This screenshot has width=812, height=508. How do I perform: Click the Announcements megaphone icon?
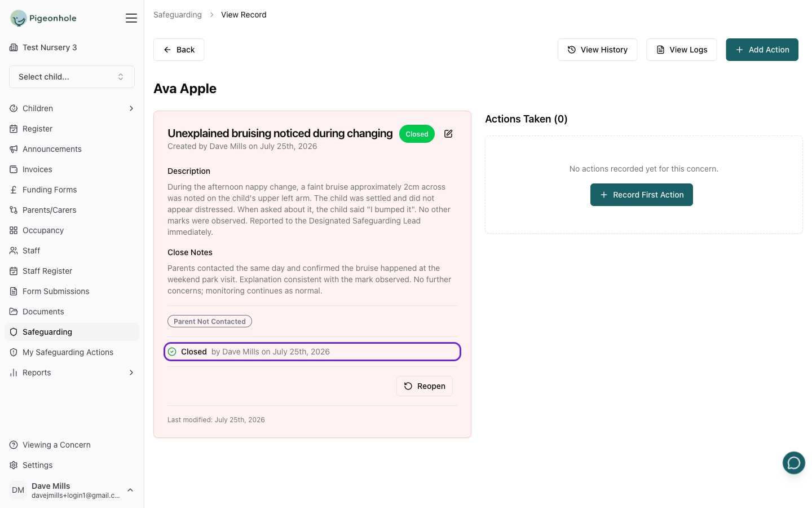[14, 149]
